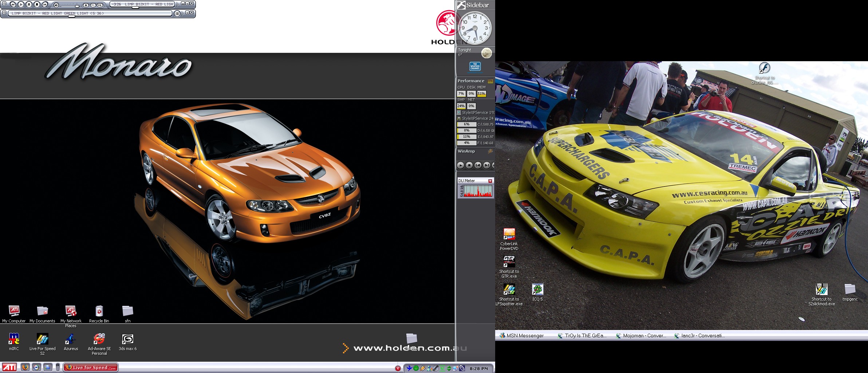This screenshot has width=868, height=373.
Task: Toggle the Winamp media library ML button
Action: (x=100, y=5)
